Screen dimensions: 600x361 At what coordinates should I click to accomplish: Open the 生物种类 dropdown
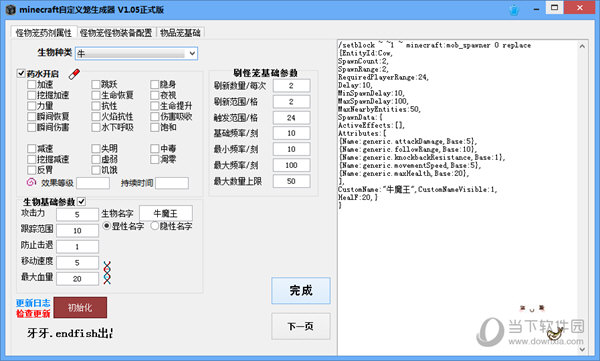(137, 54)
